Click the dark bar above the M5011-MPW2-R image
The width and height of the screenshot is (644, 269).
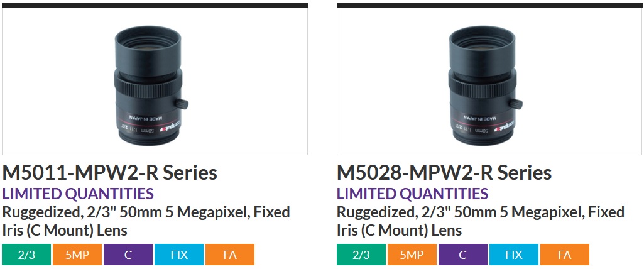pyautogui.click(x=155, y=5)
